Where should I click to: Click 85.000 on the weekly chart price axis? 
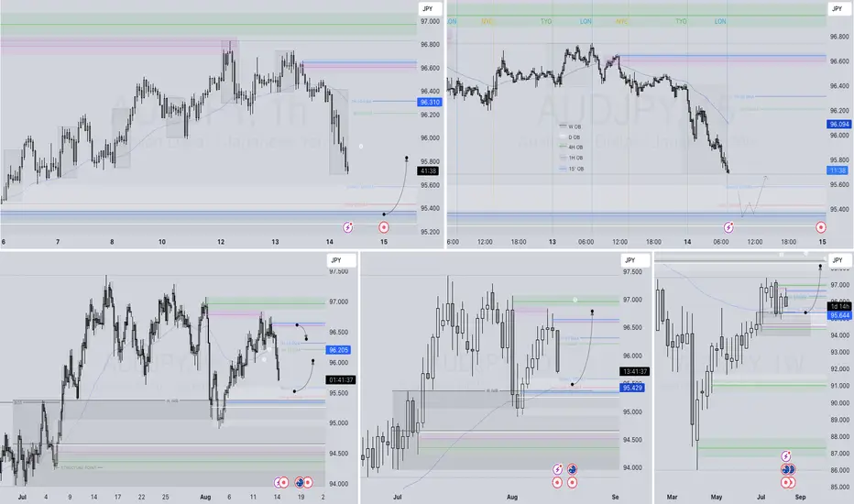839,488
